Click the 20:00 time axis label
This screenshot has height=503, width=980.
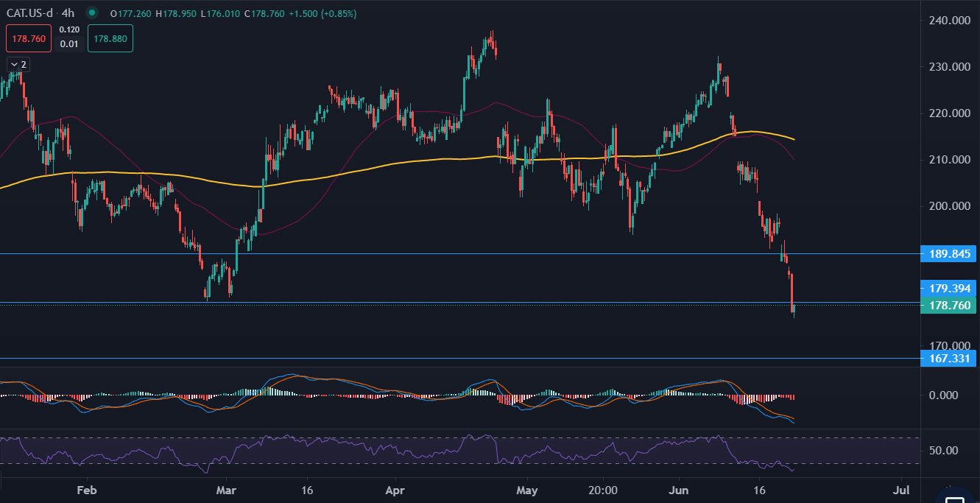pyautogui.click(x=602, y=490)
